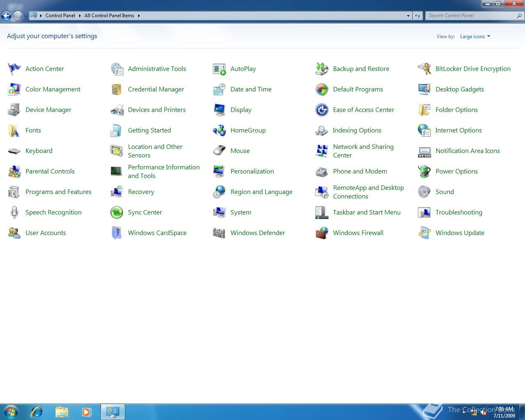Open the Credential Manager safe icon
The image size is (525, 420).
click(117, 89)
